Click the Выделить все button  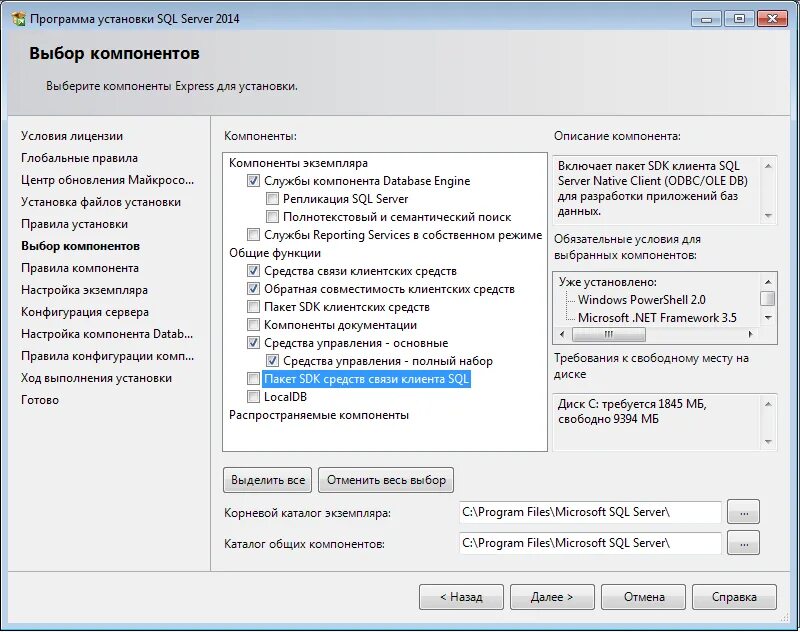pos(267,480)
